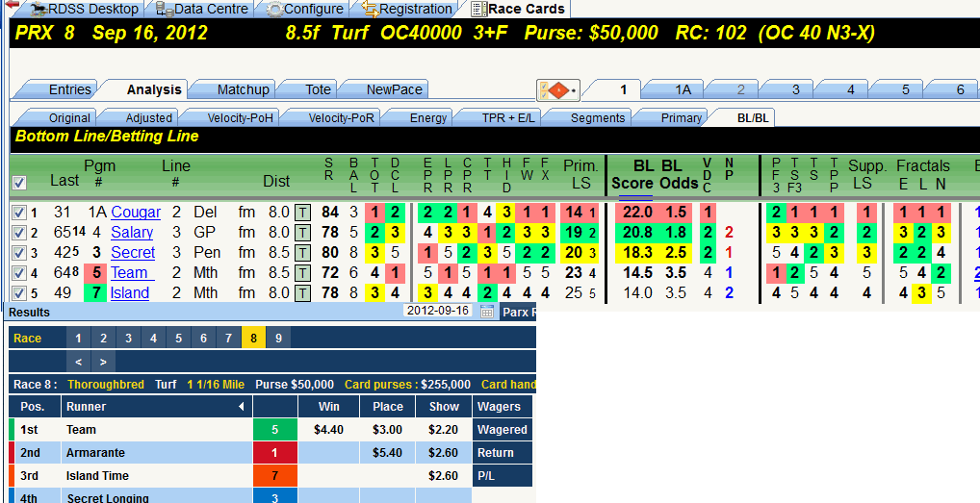980x503 pixels.
Task: Collapse the Runner column sort arrow
Action: point(242,407)
